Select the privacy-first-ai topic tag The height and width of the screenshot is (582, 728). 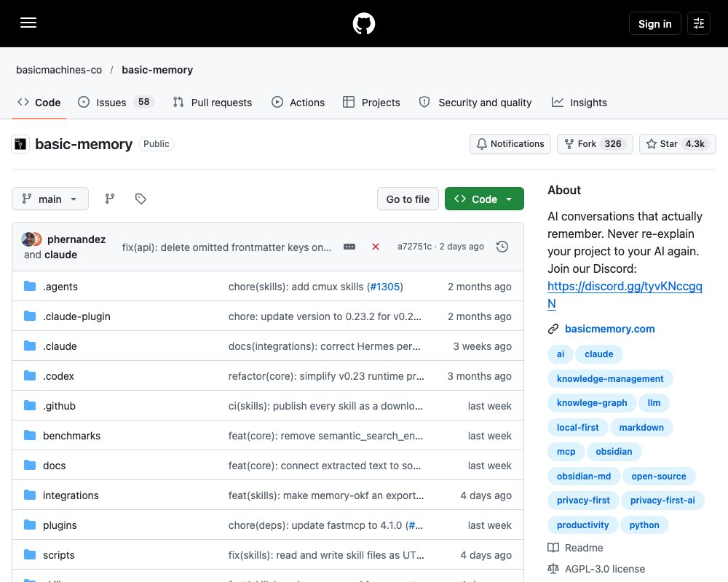662,500
